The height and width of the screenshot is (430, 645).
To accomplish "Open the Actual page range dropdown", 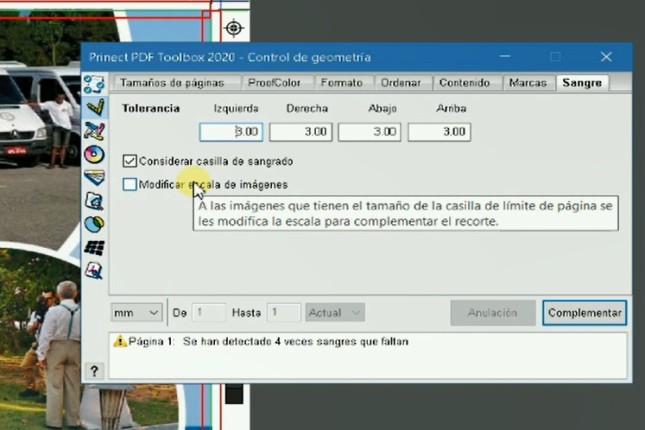I will click(x=335, y=313).
